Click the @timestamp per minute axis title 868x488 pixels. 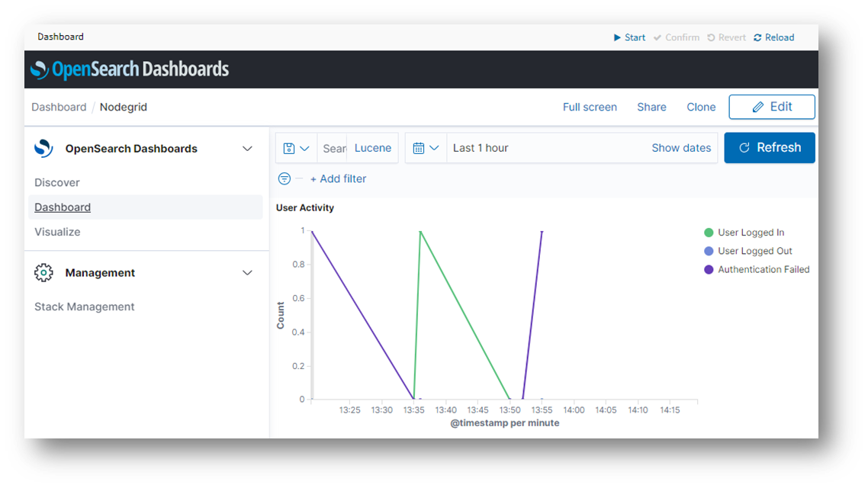coord(505,422)
